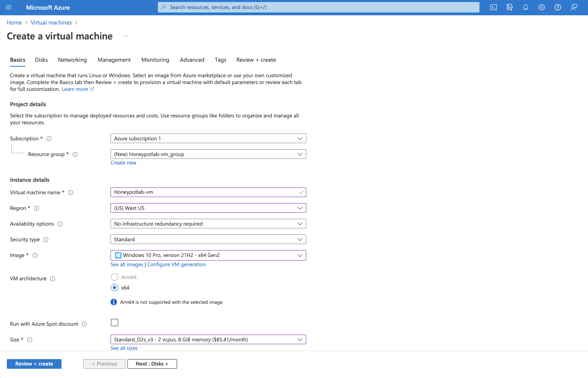The height and width of the screenshot is (378, 588).
Task: Open the Availability options dropdown
Action: pos(208,224)
